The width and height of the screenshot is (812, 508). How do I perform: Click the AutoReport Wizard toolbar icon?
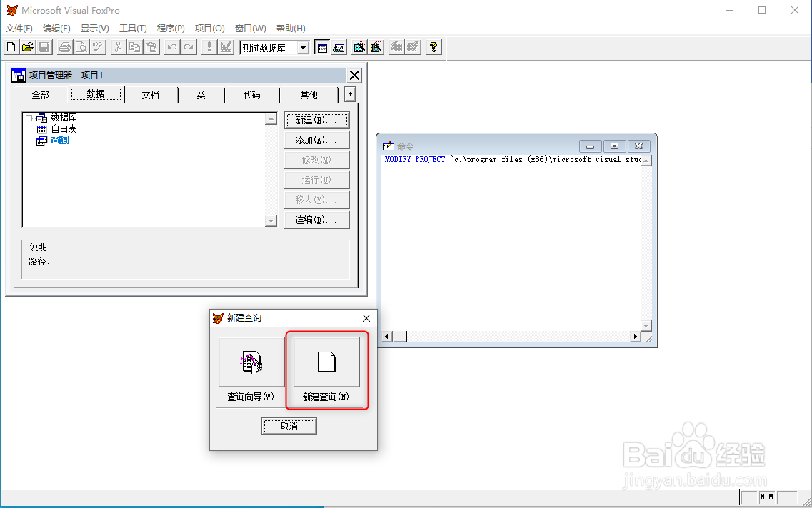pos(413,48)
